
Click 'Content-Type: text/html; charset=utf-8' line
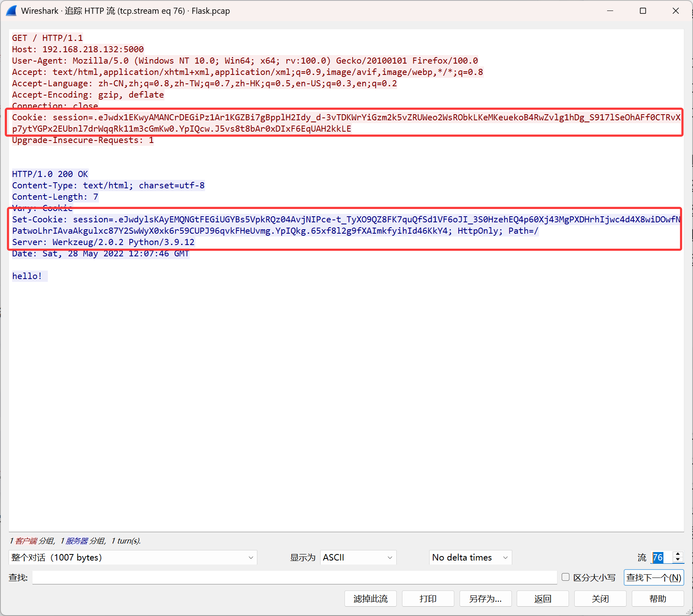click(x=108, y=185)
